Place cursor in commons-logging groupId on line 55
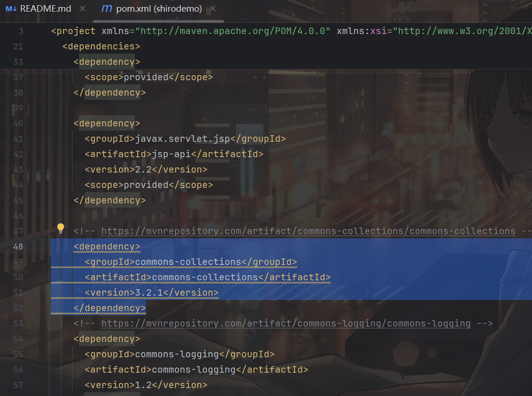 177,354
